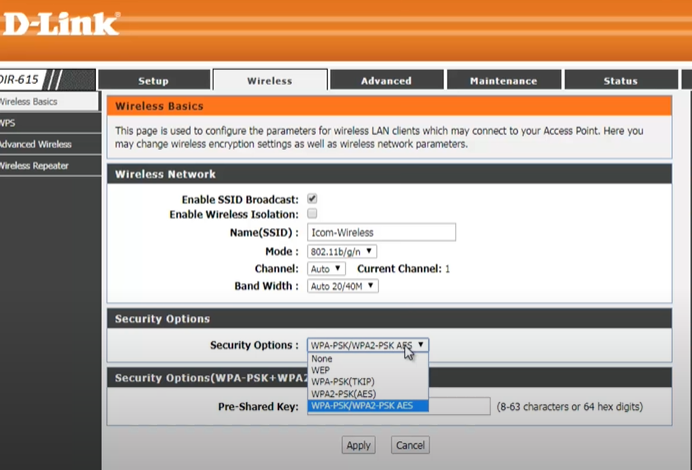Image resolution: width=692 pixels, height=470 pixels.
Task: Enable Wireless Isolation checkbox
Action: (x=312, y=214)
